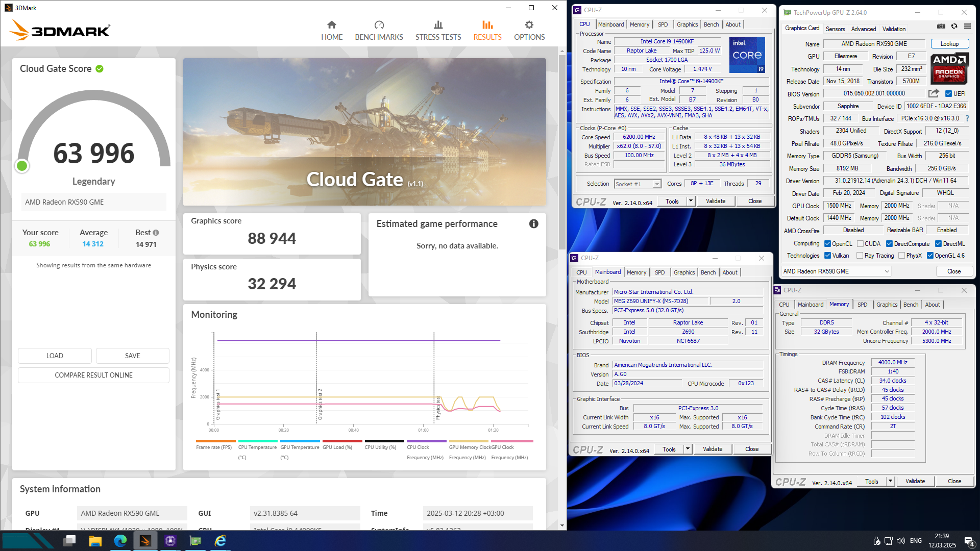The image size is (980, 551).
Task: Open the Graphics tab in the CPU-Z Memory window
Action: pyautogui.click(x=887, y=305)
